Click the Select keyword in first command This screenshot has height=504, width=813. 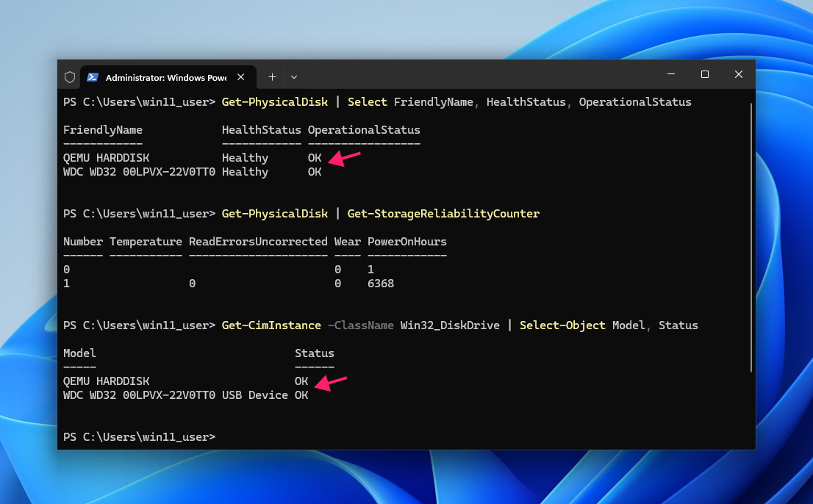tap(367, 102)
